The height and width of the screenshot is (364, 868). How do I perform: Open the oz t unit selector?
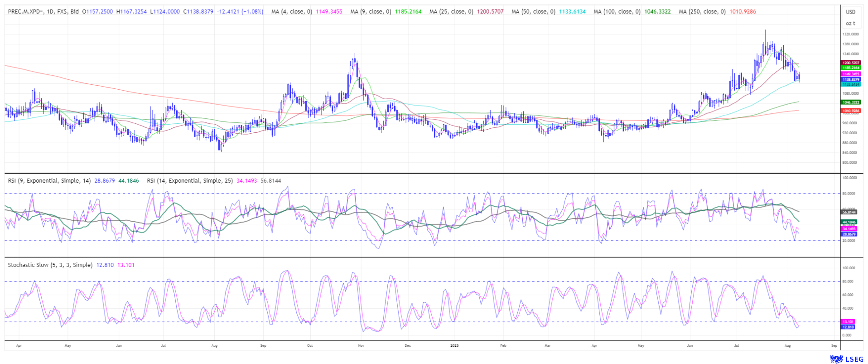tap(850, 23)
